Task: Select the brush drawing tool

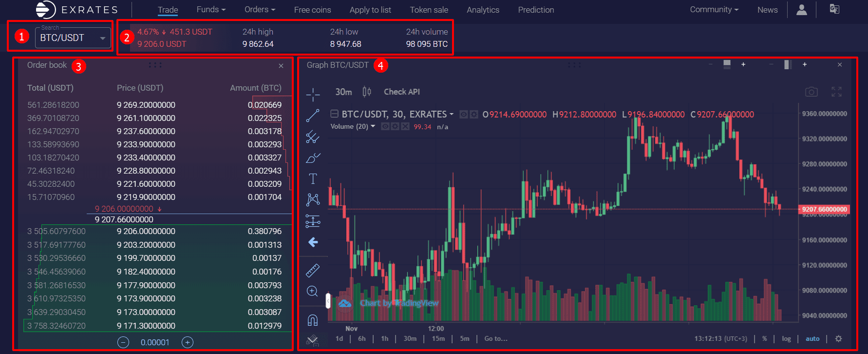Action: point(313,158)
